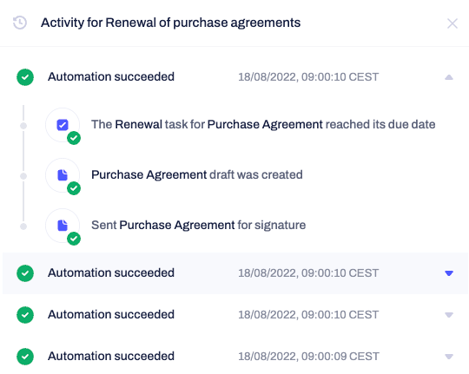The image size is (469, 374).
Task: Expand the highlighted Automation succeeded row
Action: (449, 273)
